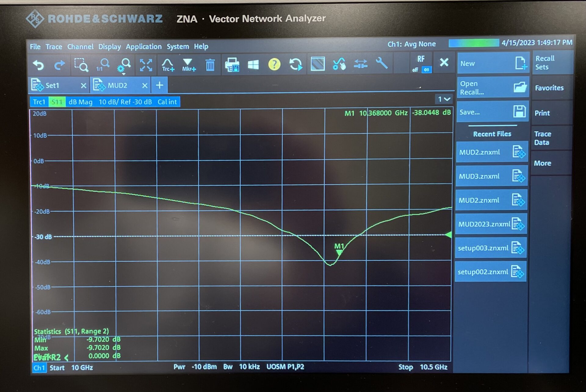The width and height of the screenshot is (586, 392).
Task: Enable RF on with the on toggle
Action: coord(426,70)
